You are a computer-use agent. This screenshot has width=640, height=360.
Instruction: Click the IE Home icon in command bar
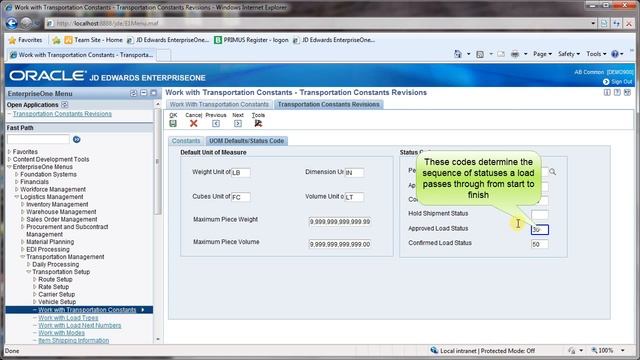point(458,54)
